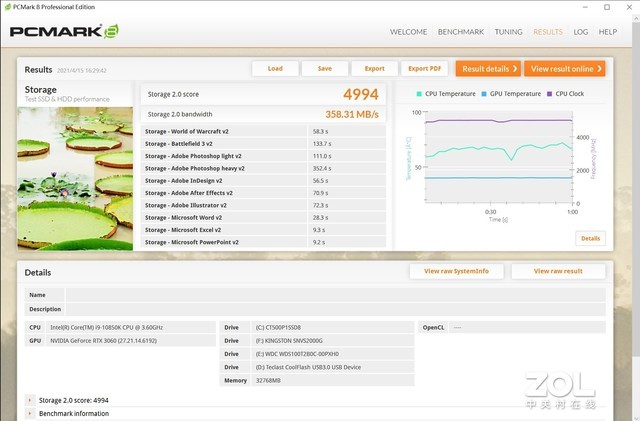
Task: Open the WELCOME tab
Action: [x=408, y=32]
